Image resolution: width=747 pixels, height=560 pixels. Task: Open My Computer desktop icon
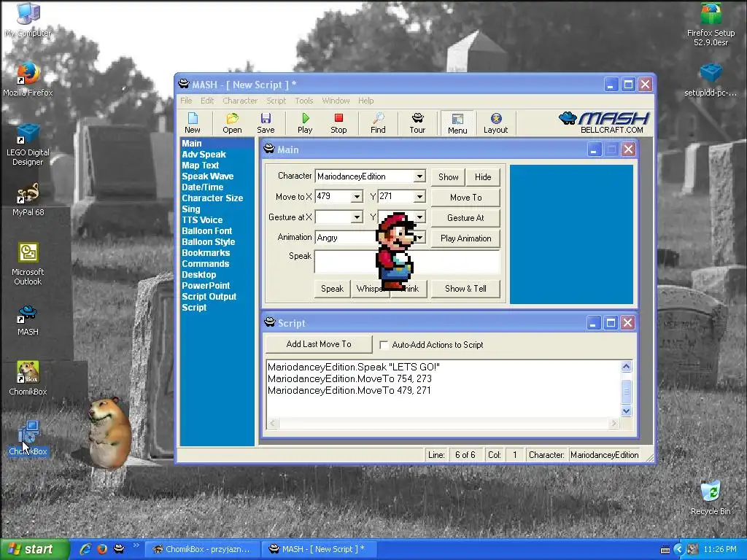pos(28,20)
